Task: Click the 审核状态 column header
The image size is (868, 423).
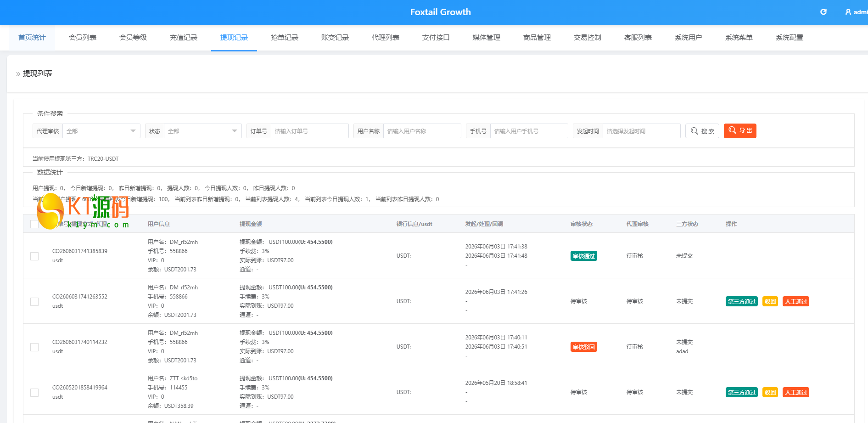Action: click(582, 224)
